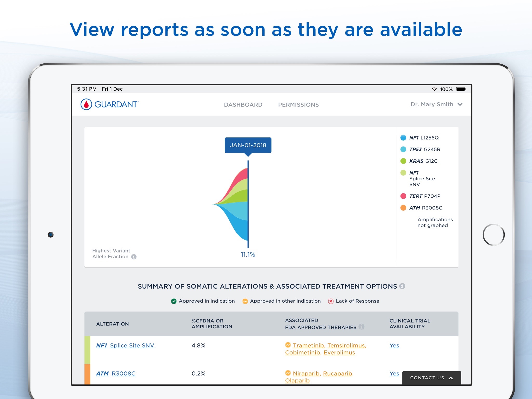This screenshot has width=532, height=399.
Task: Click the Amplifications not graphed note
Action: tap(435, 223)
